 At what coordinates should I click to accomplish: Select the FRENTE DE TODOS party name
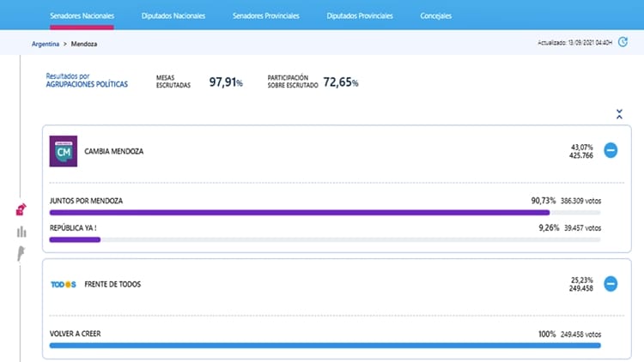click(x=112, y=285)
